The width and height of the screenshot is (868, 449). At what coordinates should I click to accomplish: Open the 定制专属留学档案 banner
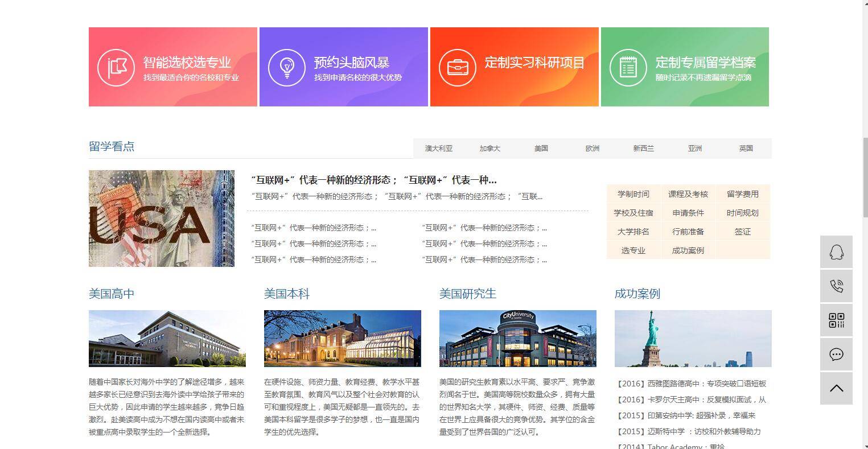pyautogui.click(x=685, y=67)
